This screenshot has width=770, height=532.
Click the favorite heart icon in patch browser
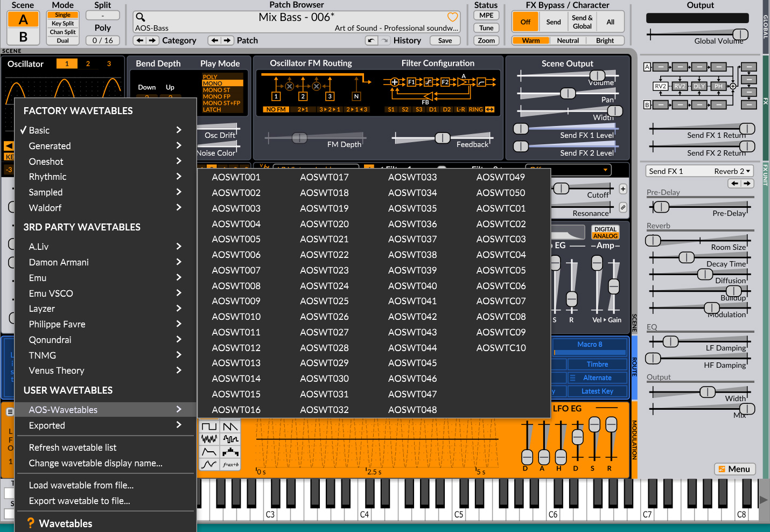tap(453, 17)
